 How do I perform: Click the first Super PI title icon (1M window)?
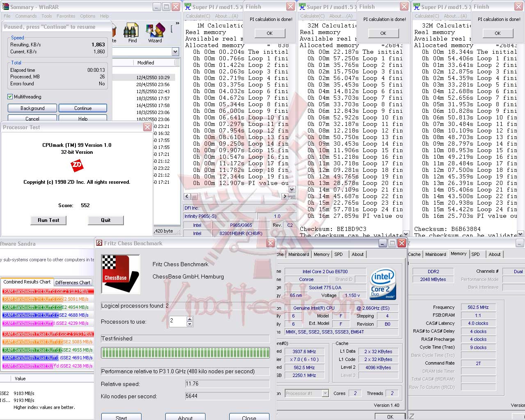[187, 7]
